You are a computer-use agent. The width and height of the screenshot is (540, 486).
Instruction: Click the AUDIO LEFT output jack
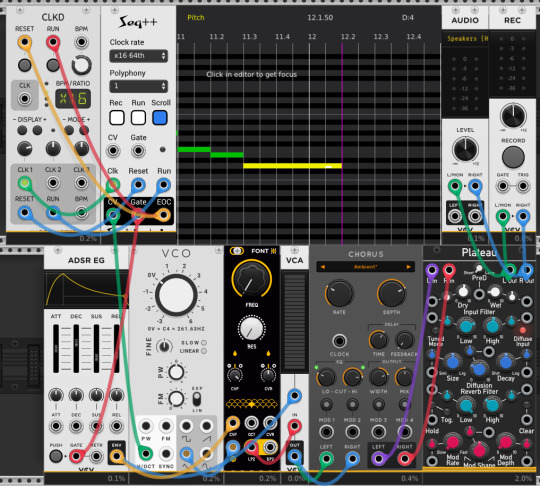coord(455,216)
